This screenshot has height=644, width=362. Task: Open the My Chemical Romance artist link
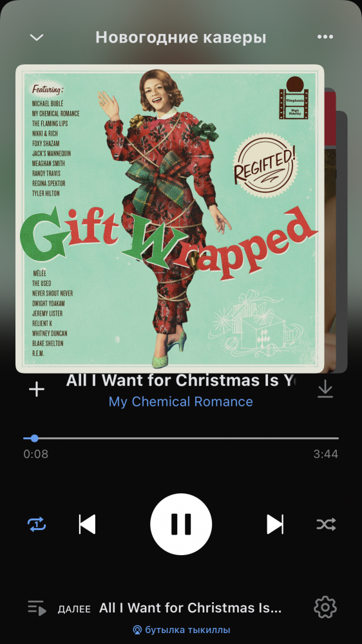point(181,401)
